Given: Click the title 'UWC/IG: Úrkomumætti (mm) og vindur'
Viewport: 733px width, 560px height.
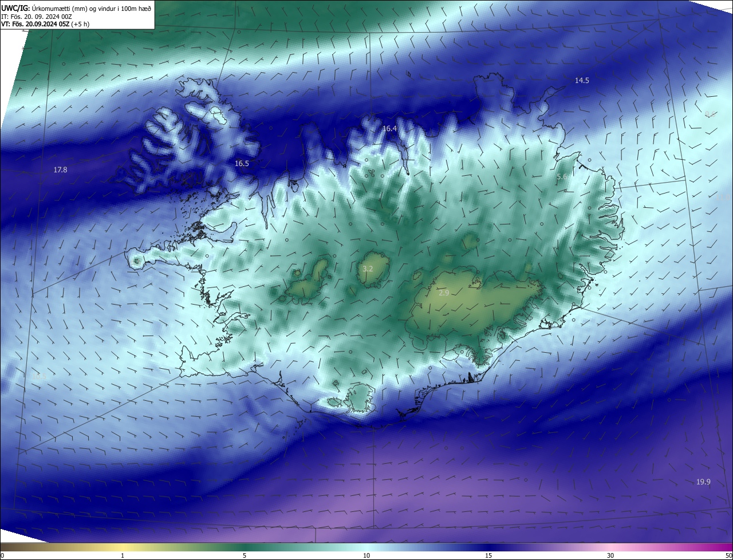Looking at the screenshot, I should tap(76, 7).
